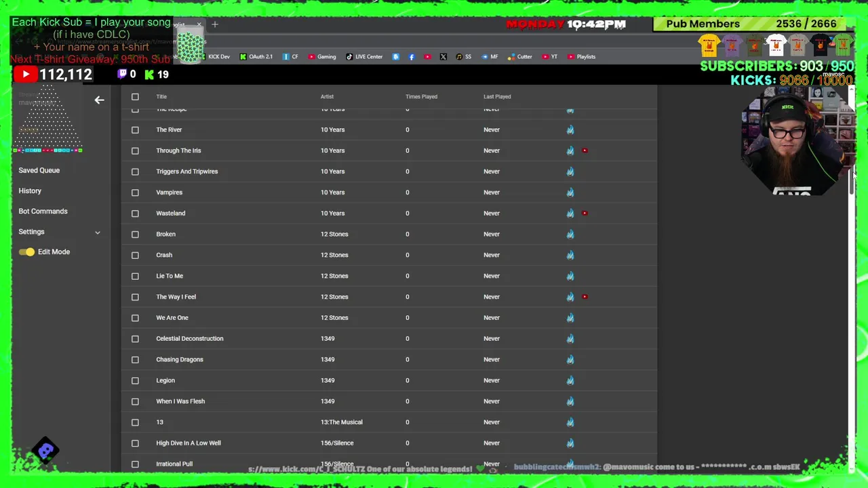
Task: Click the artist 13:The Musical
Action: [342, 422]
